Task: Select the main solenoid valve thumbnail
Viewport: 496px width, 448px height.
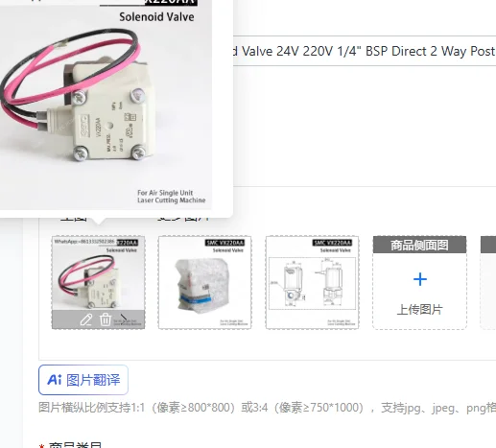Action: click(x=98, y=282)
